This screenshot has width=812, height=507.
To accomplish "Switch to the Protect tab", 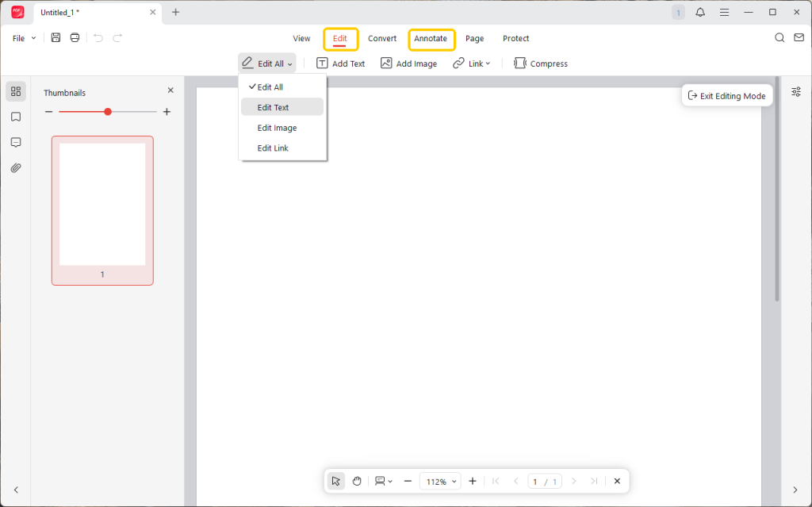I will pyautogui.click(x=515, y=38).
